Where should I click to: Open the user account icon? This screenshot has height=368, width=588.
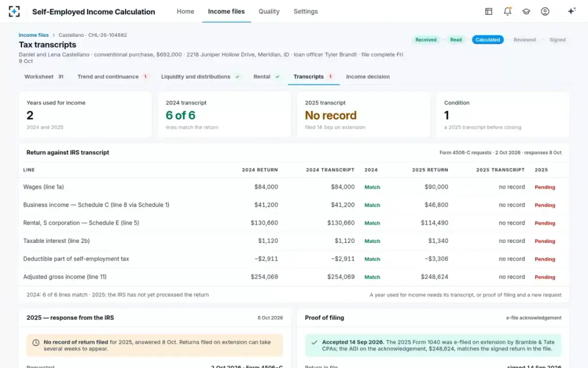tap(545, 11)
